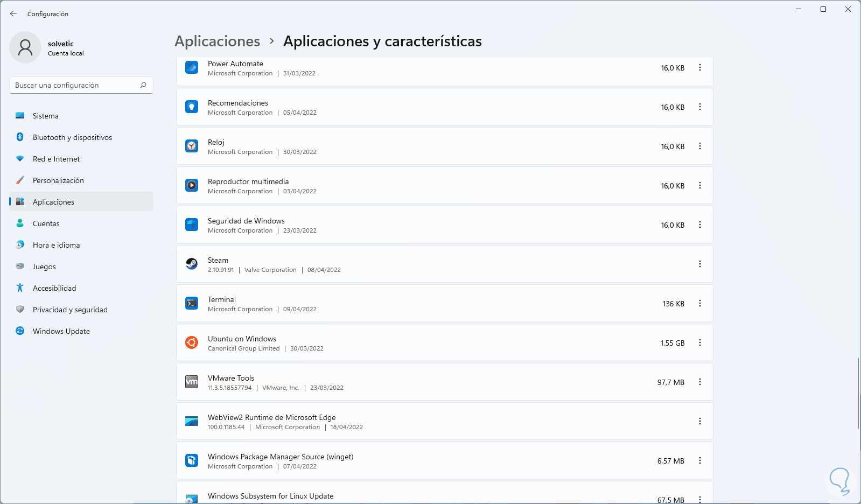This screenshot has width=861, height=504.
Task: Click the Steam app icon
Action: pos(192,264)
